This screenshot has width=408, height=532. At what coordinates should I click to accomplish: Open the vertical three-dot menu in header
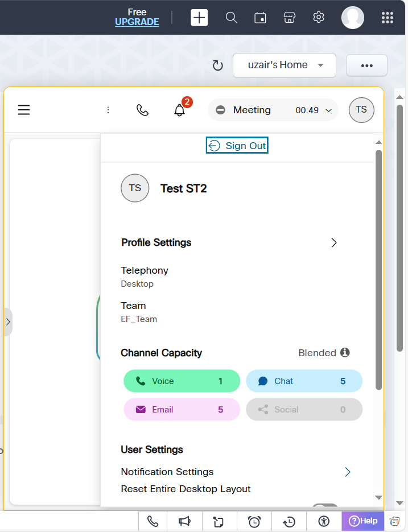point(108,110)
